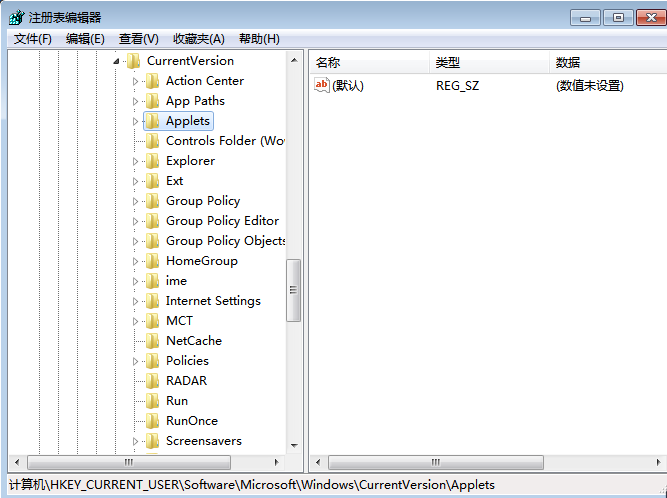The image size is (667, 498).
Task: Click the tree pane horizontal scroll right arrow
Action: (x=276, y=462)
